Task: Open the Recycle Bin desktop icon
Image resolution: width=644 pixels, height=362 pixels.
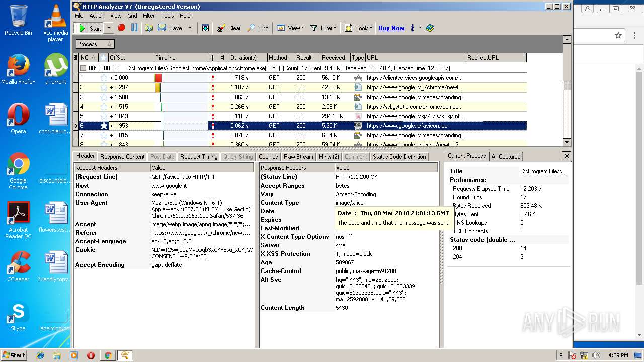Action: (x=18, y=20)
